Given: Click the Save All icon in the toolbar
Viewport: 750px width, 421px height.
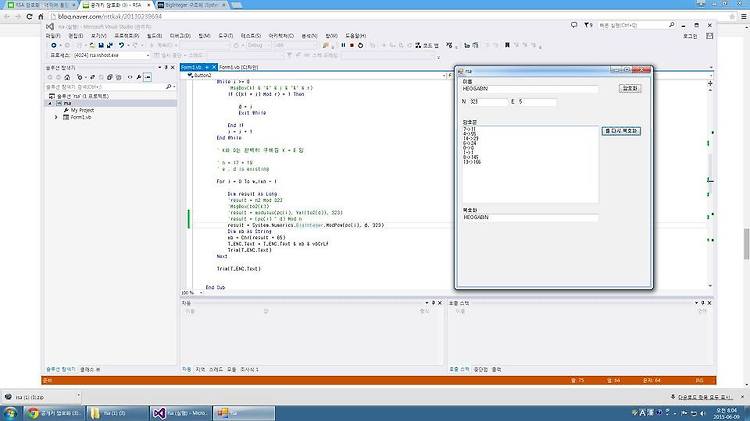Looking at the screenshot, I should pos(110,45).
